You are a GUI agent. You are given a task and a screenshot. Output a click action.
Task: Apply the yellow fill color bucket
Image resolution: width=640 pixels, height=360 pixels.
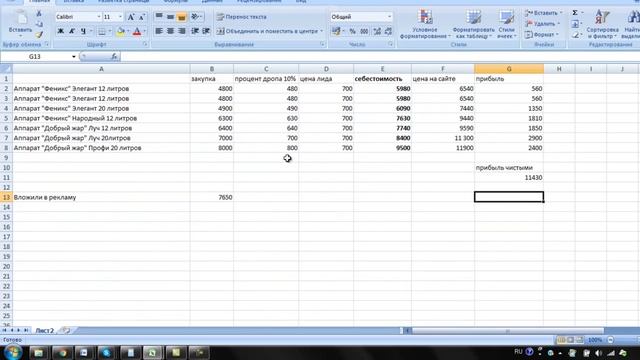pos(120,31)
